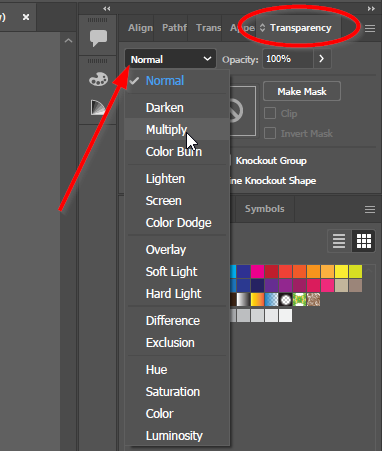The image size is (382, 451).
Task: Pick the yellow-green swatch
Action: click(x=355, y=271)
